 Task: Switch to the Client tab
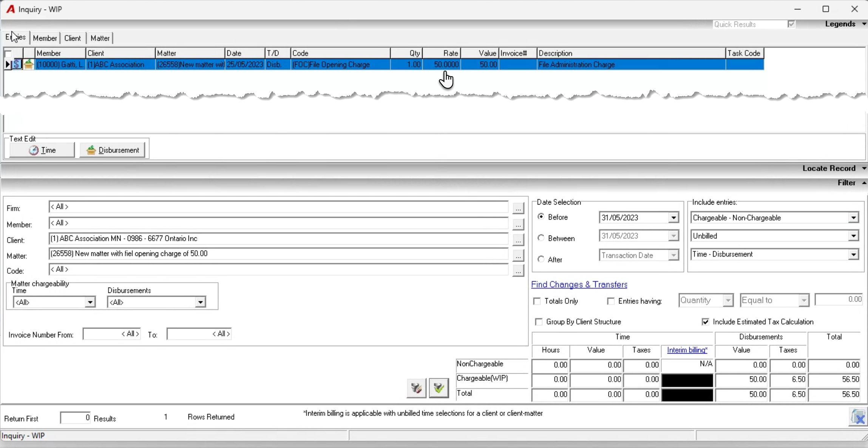73,38
